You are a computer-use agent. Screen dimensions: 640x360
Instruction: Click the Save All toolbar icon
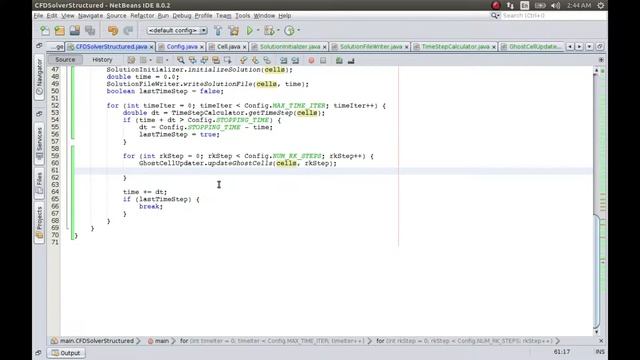[90, 31]
